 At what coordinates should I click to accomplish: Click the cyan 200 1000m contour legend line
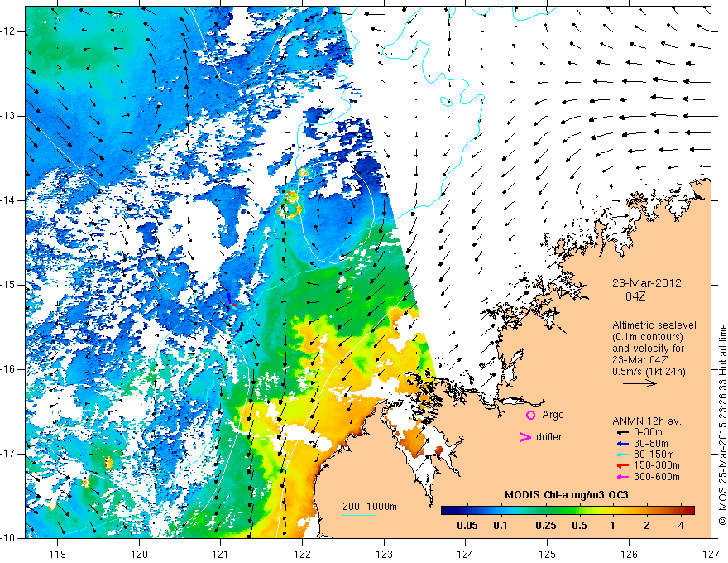click(x=359, y=515)
